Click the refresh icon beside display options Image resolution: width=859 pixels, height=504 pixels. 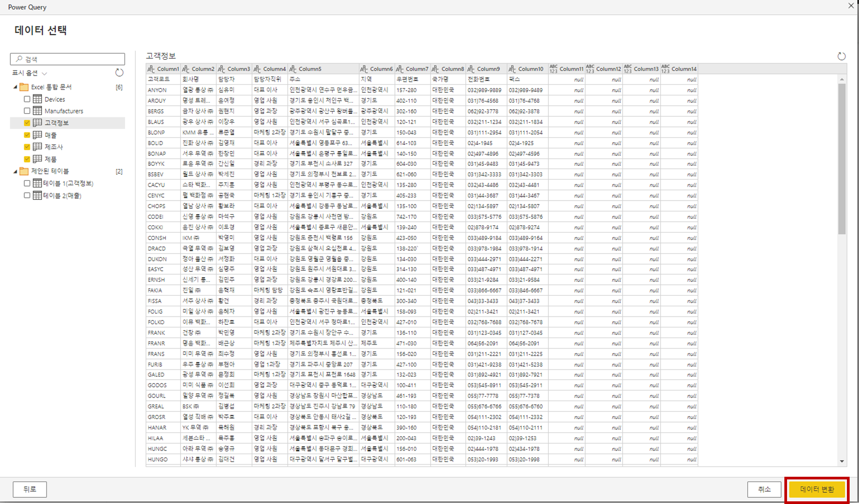[x=119, y=72]
